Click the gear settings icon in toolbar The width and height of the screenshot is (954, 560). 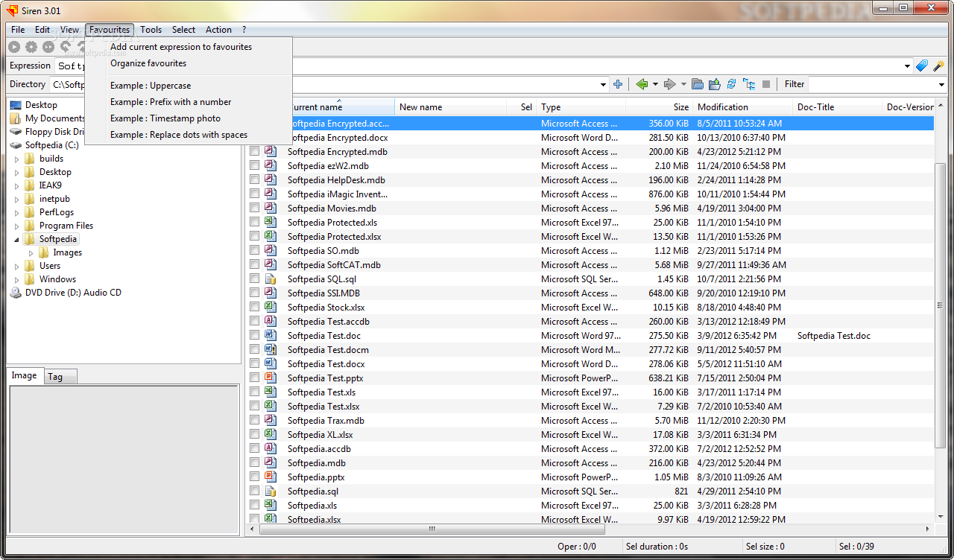point(31,47)
